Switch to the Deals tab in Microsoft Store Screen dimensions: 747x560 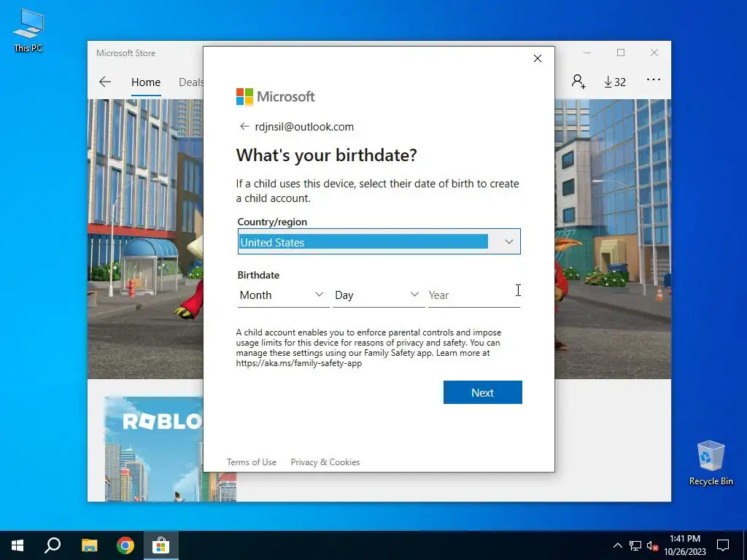point(191,82)
